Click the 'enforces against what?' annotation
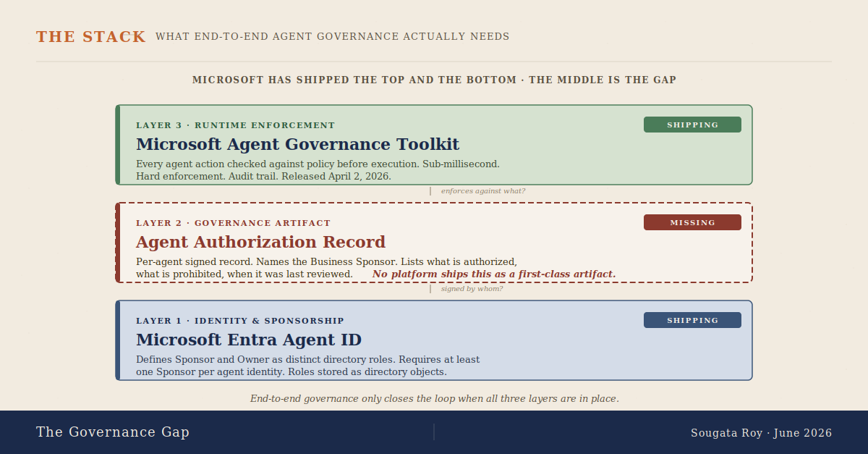Image resolution: width=868 pixels, height=454 pixels. (x=483, y=191)
